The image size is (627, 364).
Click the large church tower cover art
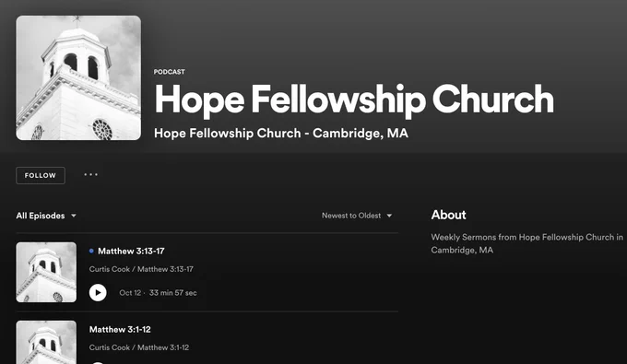(78, 78)
